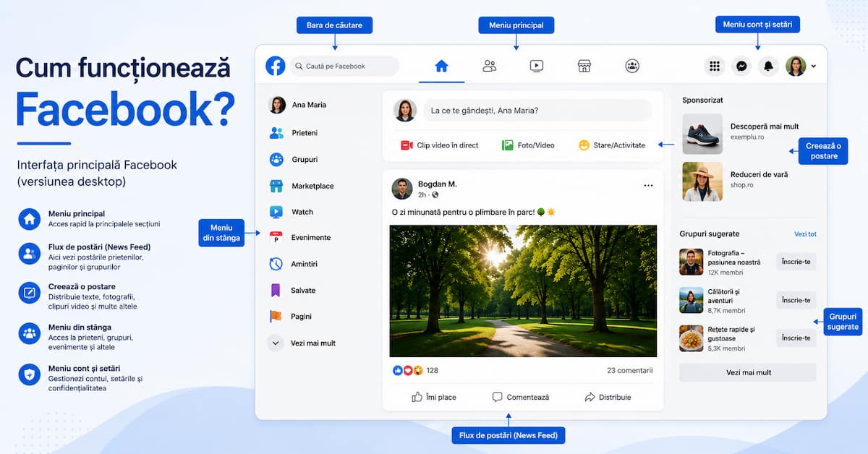This screenshot has height=454, width=868.
Task: Click the Comentează button
Action: pos(521,397)
